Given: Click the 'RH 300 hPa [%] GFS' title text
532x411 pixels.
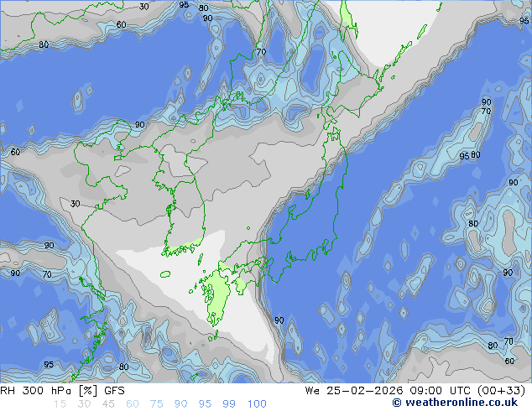Looking at the screenshot, I should pyautogui.click(x=62, y=391).
